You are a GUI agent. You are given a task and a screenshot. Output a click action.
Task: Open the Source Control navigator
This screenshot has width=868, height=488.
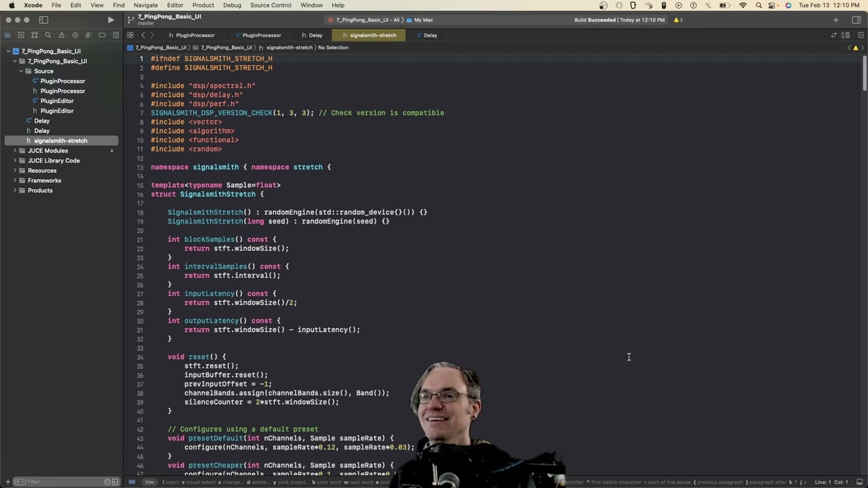[21, 35]
